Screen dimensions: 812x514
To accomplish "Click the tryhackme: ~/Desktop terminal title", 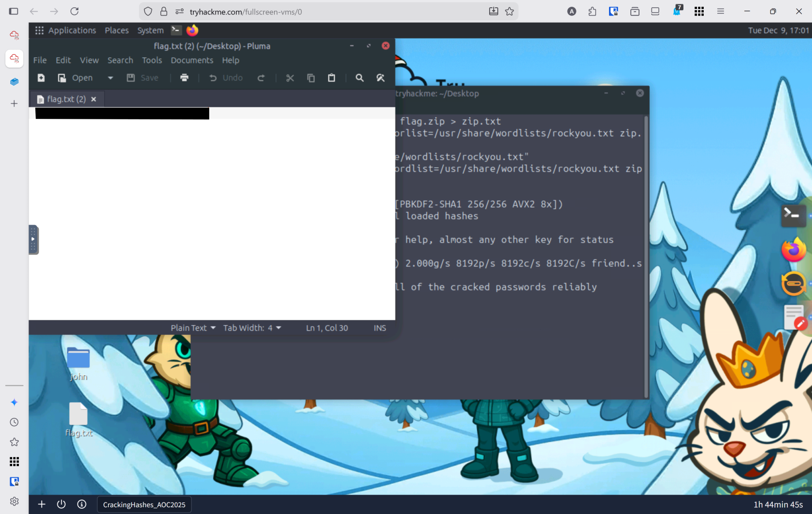I will pos(437,94).
